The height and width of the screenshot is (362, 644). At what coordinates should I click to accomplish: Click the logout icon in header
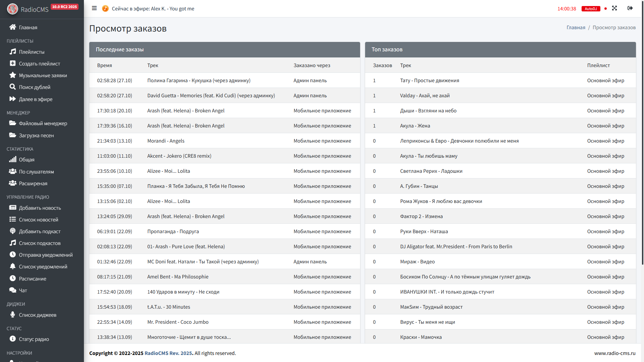[630, 8]
